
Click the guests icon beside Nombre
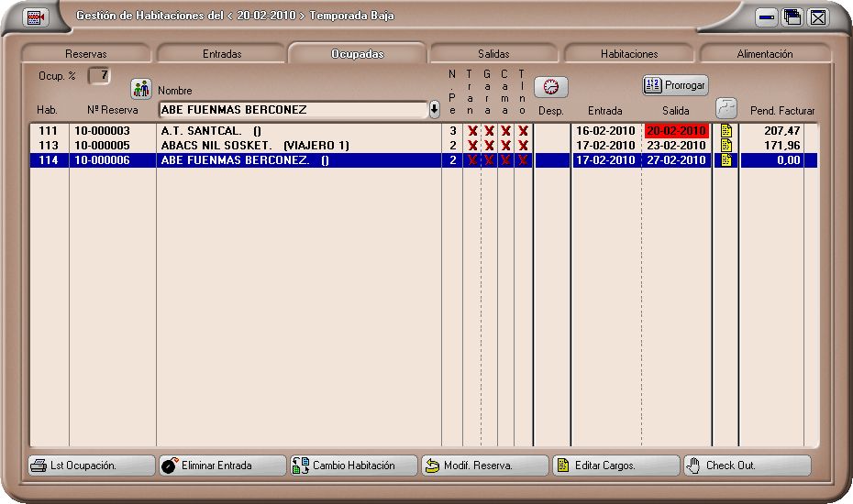pos(140,89)
